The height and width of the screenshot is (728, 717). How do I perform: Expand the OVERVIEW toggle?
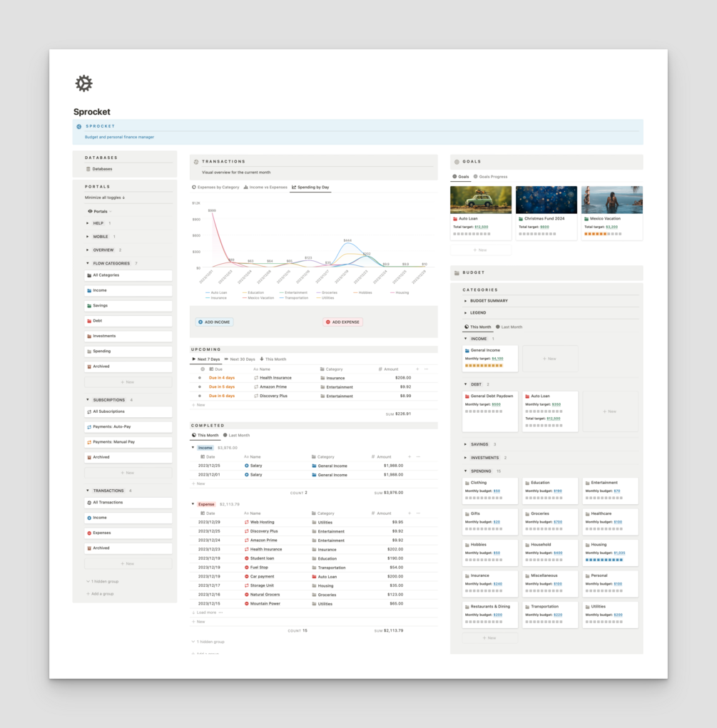[87, 250]
